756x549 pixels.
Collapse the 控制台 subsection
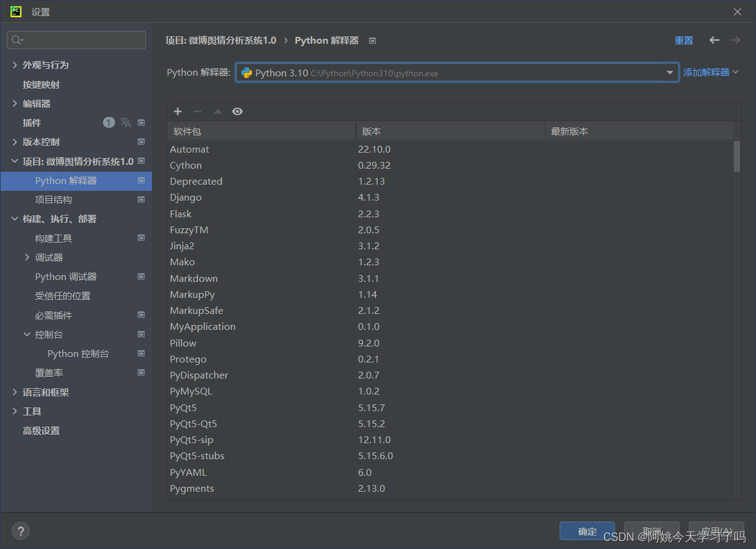pyautogui.click(x=27, y=334)
